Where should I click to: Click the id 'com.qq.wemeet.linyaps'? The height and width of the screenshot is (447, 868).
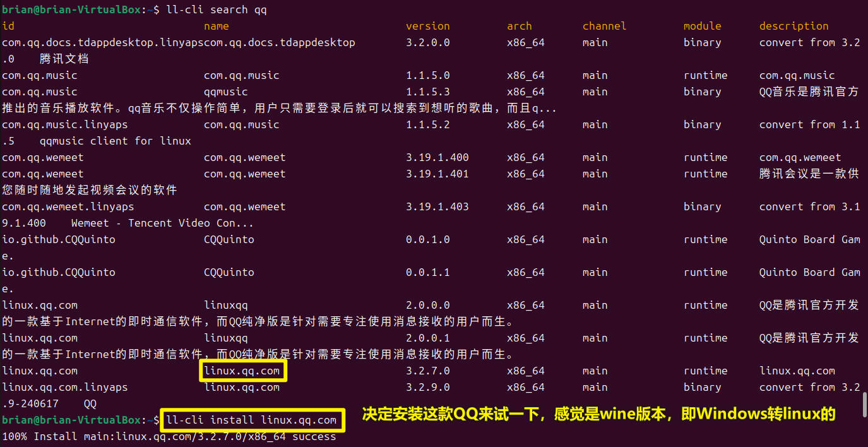(68, 207)
